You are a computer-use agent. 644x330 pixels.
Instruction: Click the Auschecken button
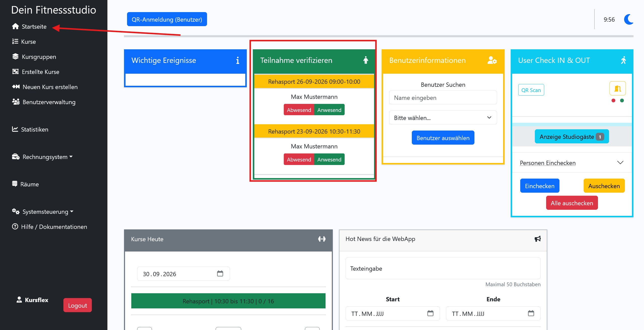pos(604,186)
